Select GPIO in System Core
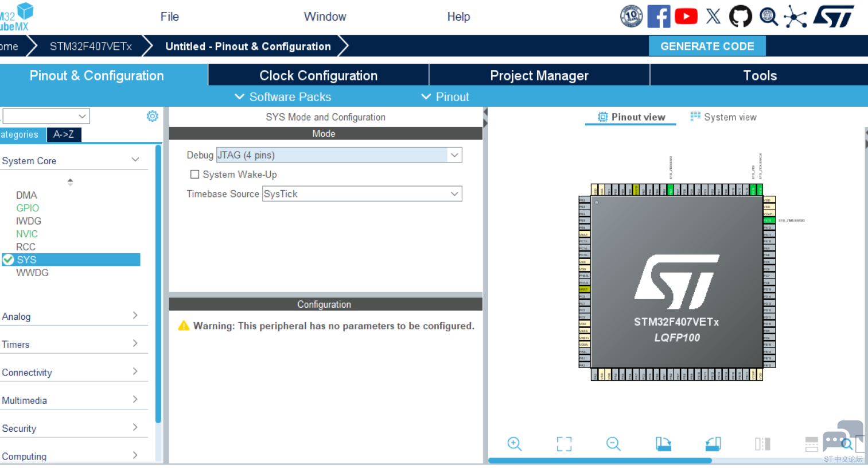The height and width of the screenshot is (468, 868). point(28,208)
